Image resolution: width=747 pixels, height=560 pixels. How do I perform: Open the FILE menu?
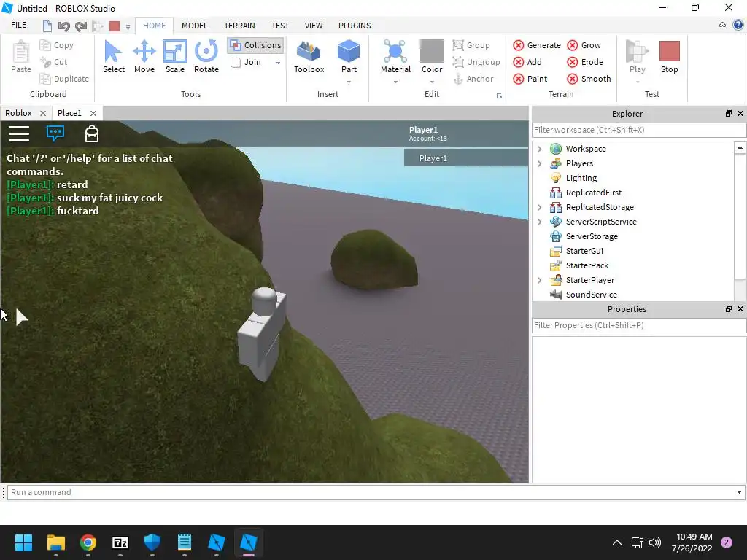point(19,26)
